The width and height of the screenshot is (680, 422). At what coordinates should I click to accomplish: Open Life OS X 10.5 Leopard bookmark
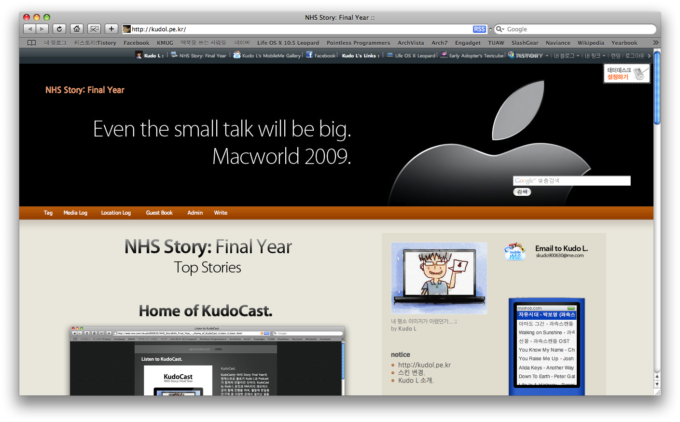[288, 43]
